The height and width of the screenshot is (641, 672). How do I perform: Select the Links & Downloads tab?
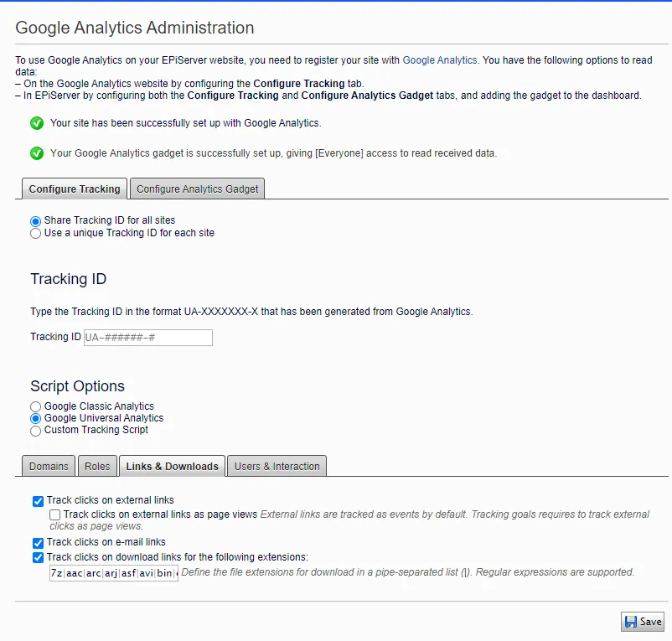pos(173,466)
